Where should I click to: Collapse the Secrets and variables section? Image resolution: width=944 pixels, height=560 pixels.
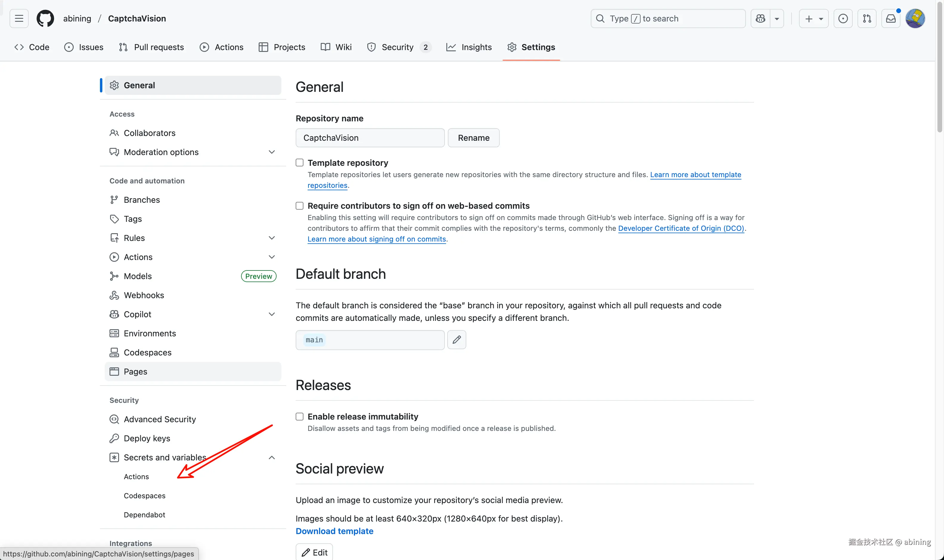pyautogui.click(x=272, y=458)
